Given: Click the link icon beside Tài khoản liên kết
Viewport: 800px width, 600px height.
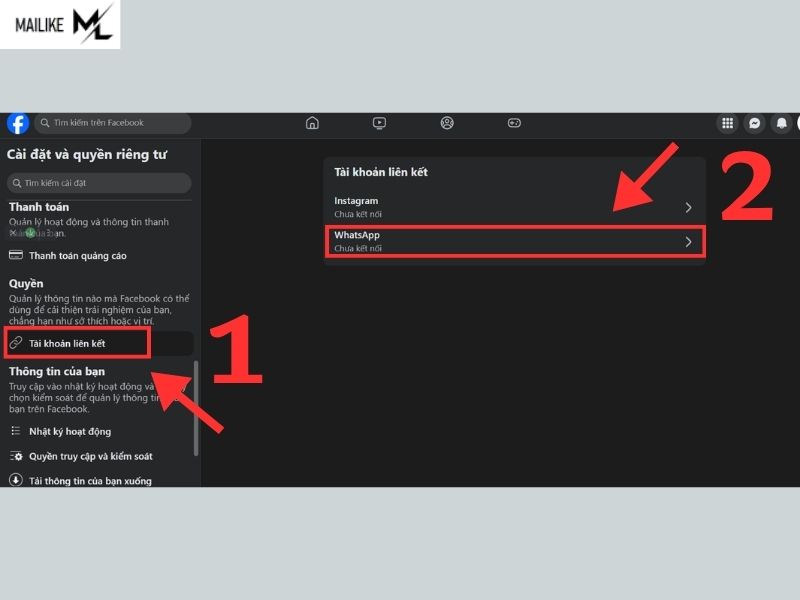Looking at the screenshot, I should 16,343.
